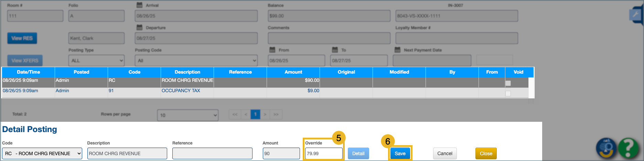Click the Override amount field
Viewport: 644px width, 161px height.
point(323,153)
